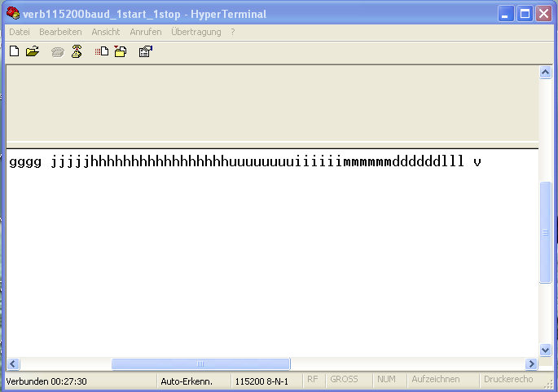Click the HyperTerminal title bar app icon
This screenshot has width=558, height=392.
(x=13, y=14)
